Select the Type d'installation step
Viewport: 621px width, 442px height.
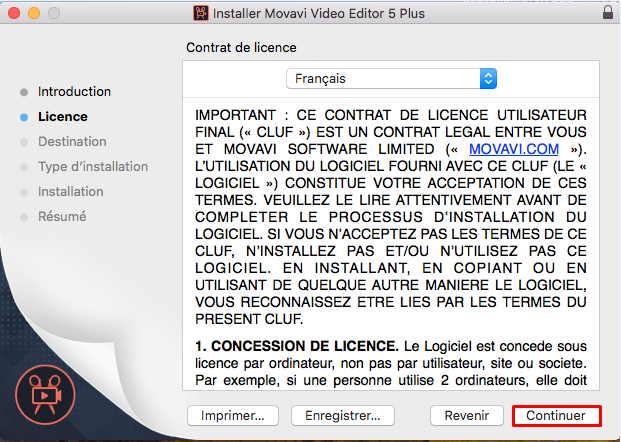(x=93, y=167)
